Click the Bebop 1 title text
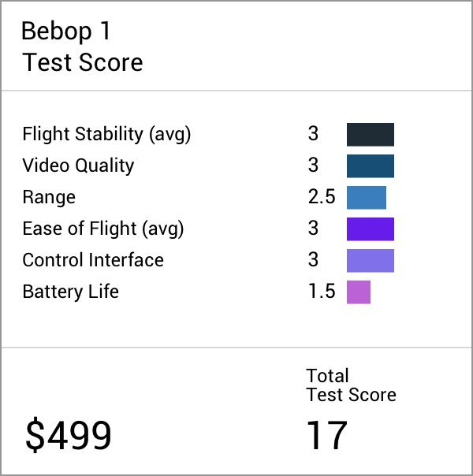473x476 pixels. click(x=65, y=31)
